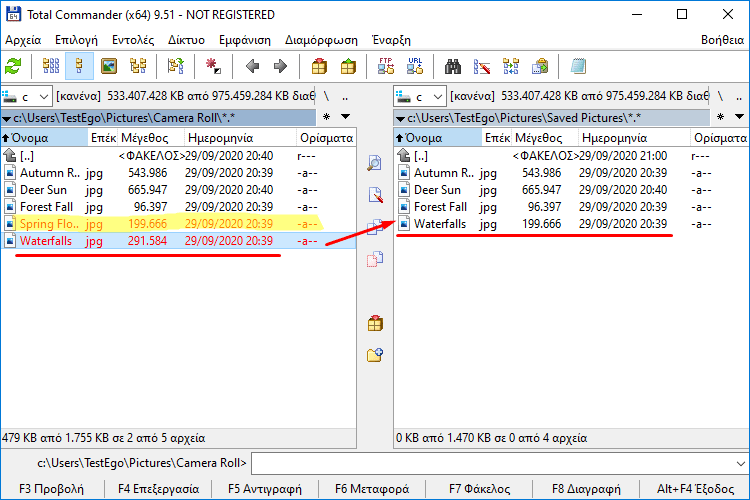Click the Alt+F4 Έξοδος button
The image size is (750, 500).
(x=695, y=489)
